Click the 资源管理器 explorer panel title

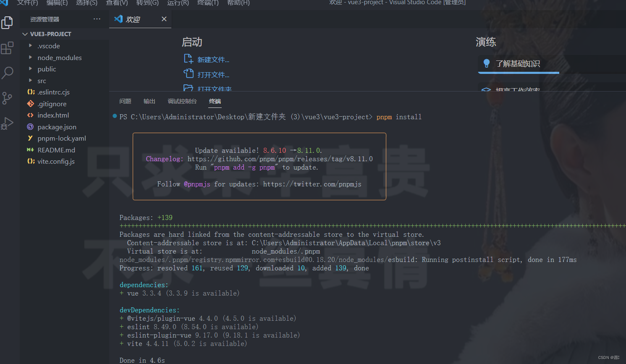click(x=45, y=19)
